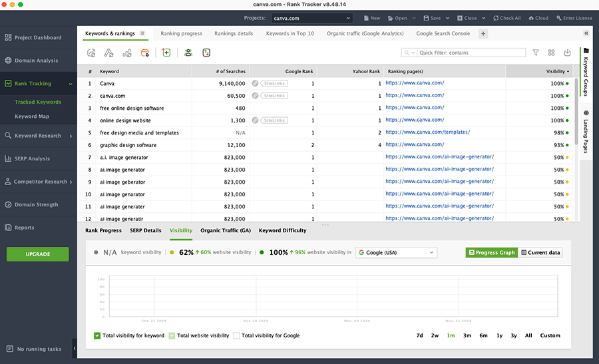Select the 7d time range
The width and height of the screenshot is (599, 364).
pyautogui.click(x=419, y=335)
